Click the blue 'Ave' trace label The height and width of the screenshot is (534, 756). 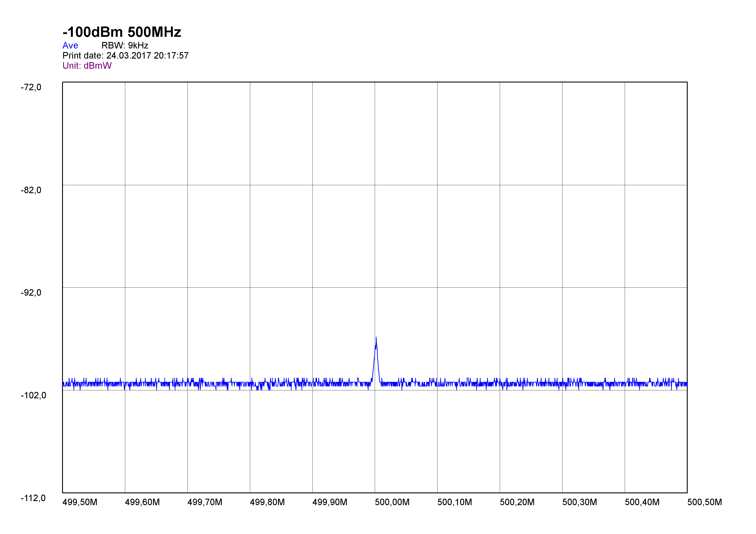click(70, 45)
